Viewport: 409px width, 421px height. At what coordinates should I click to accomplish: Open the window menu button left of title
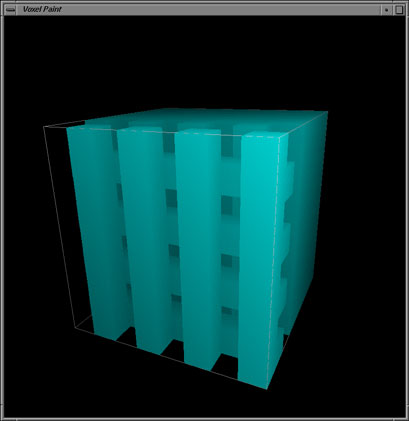(10, 10)
